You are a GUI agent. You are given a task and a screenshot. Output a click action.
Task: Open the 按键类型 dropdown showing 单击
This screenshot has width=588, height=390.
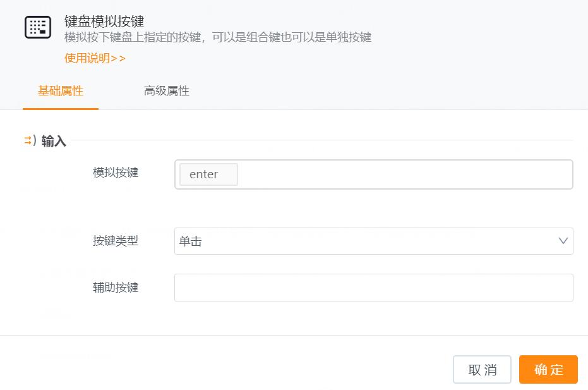[x=373, y=241]
